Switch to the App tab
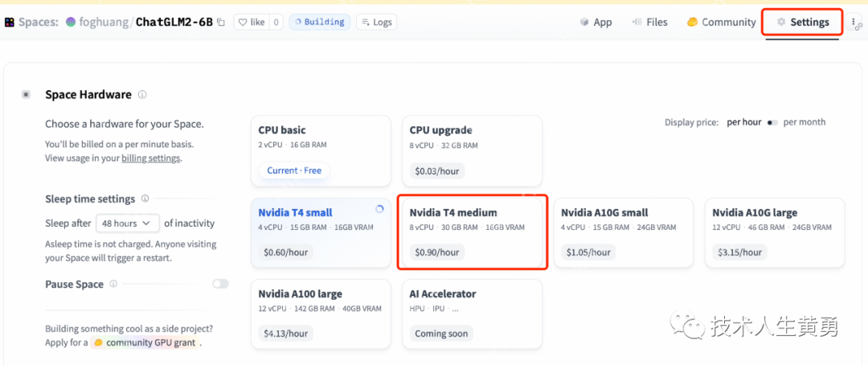This screenshot has height=365, width=868. [596, 23]
